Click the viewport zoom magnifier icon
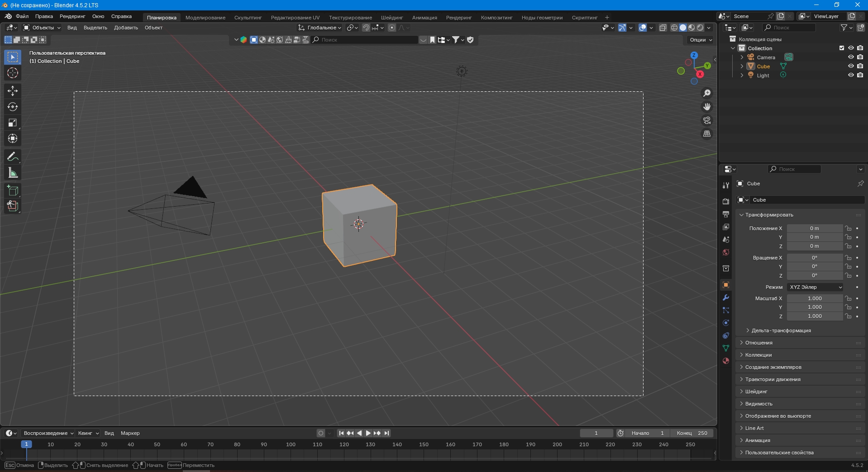 tap(707, 93)
